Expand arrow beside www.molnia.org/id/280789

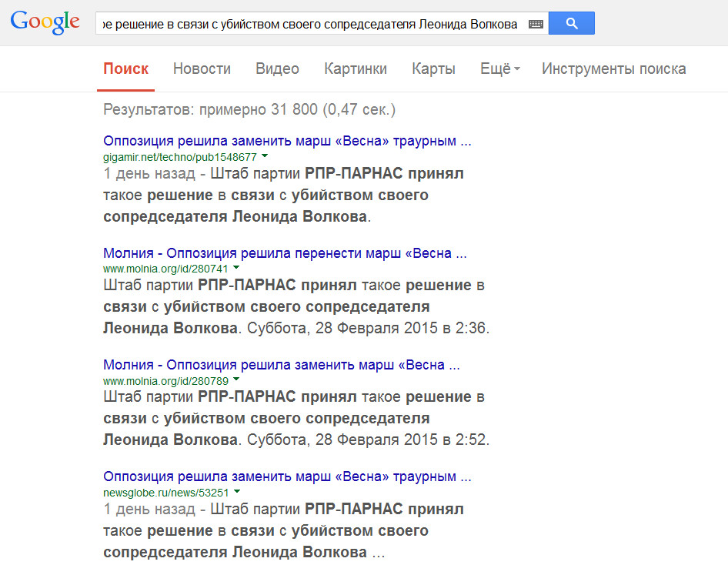[236, 379]
